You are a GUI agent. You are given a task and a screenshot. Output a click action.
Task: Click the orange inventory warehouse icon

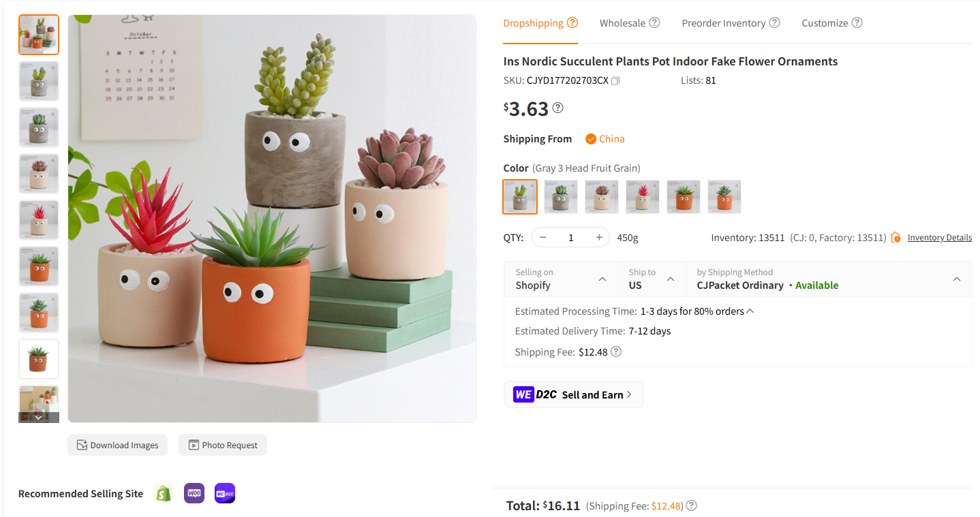coord(895,237)
